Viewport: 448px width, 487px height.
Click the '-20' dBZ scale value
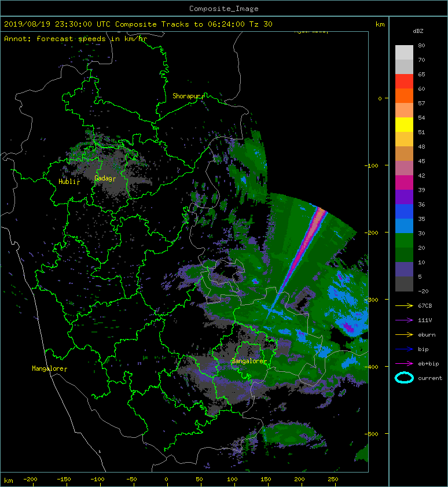pyautogui.click(x=423, y=292)
